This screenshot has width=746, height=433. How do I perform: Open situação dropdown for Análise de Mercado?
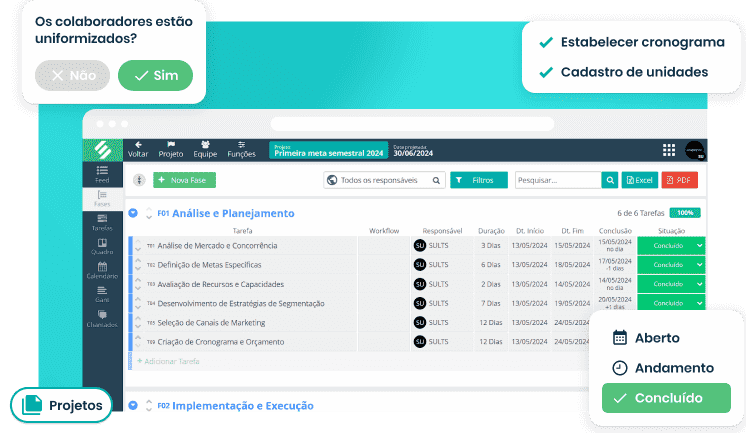click(x=671, y=246)
